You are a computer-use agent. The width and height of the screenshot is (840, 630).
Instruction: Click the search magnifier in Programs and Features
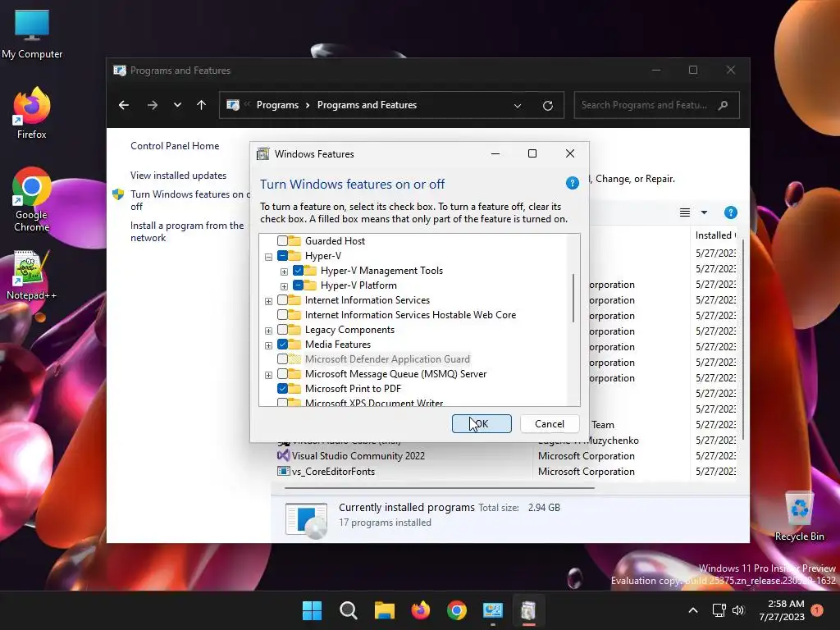[723, 105]
